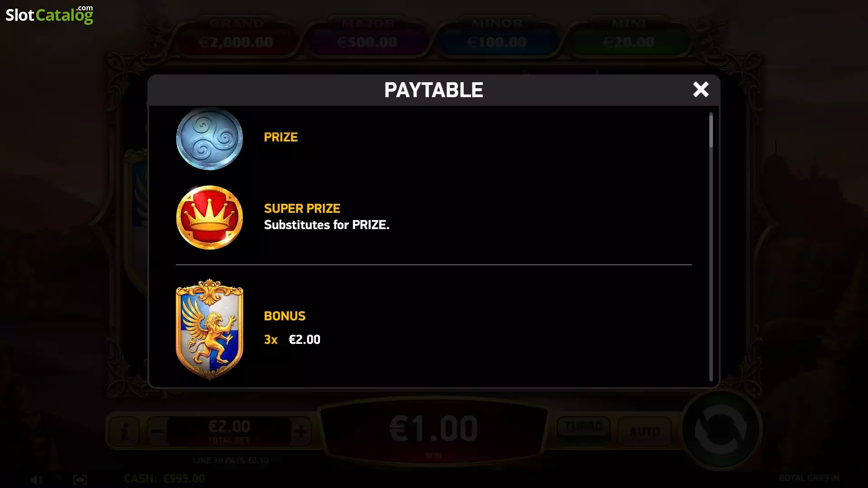Open the info button next to total bet

point(124,431)
